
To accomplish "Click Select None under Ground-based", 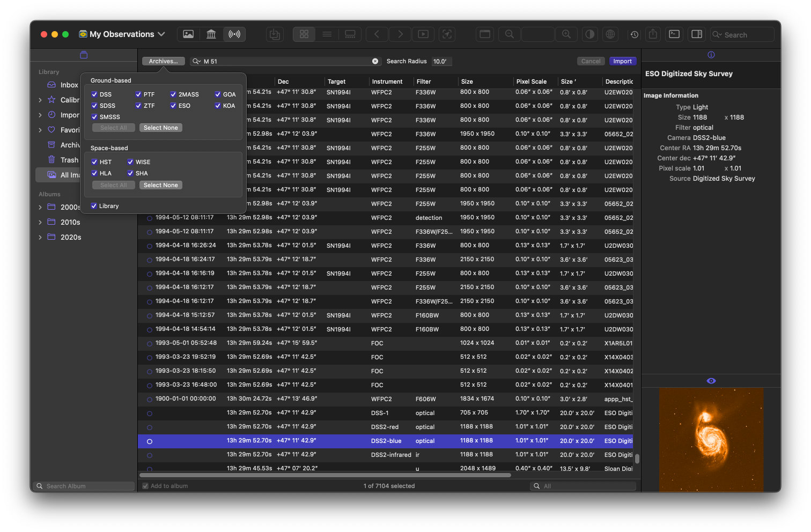I will pos(161,128).
